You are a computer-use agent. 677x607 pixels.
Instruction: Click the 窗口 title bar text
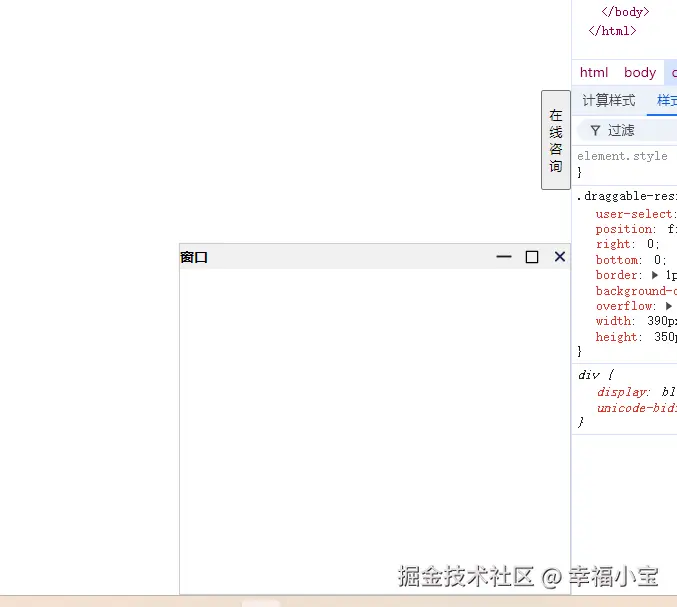(194, 257)
